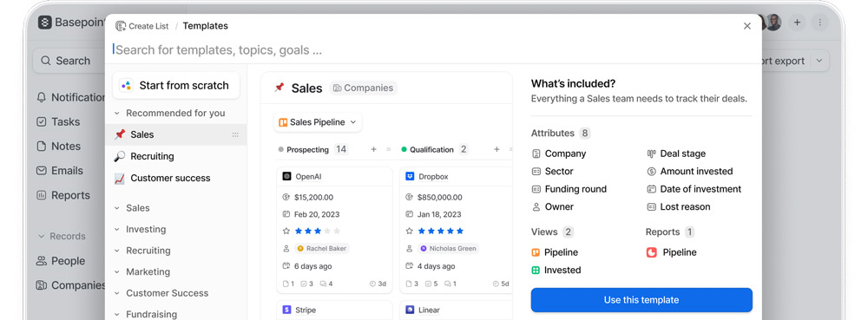This screenshot has height=320, width=868.
Task: Open the Stripe deal card
Action: click(334, 310)
